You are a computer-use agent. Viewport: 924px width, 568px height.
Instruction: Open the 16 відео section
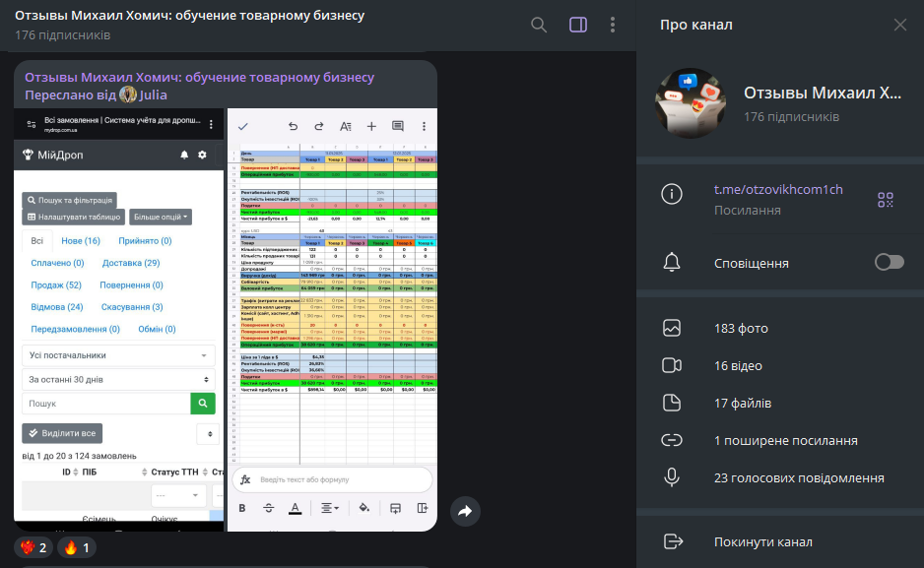point(738,366)
